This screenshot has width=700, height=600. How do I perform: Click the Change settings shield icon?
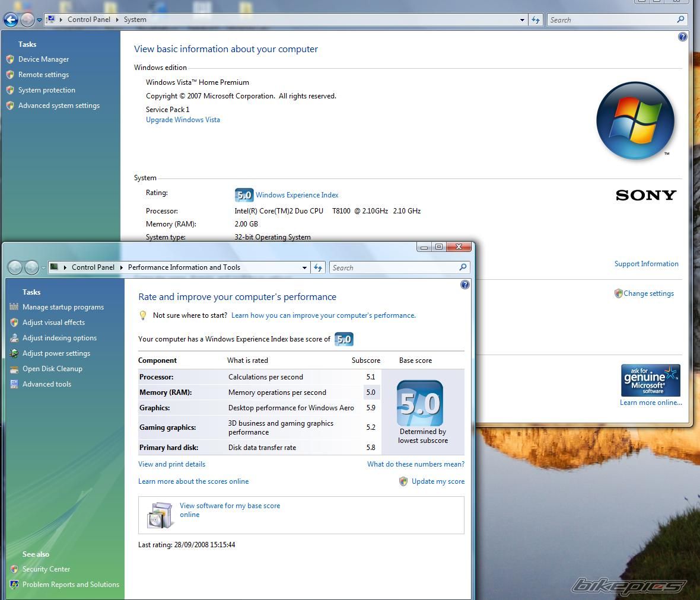[x=618, y=293]
